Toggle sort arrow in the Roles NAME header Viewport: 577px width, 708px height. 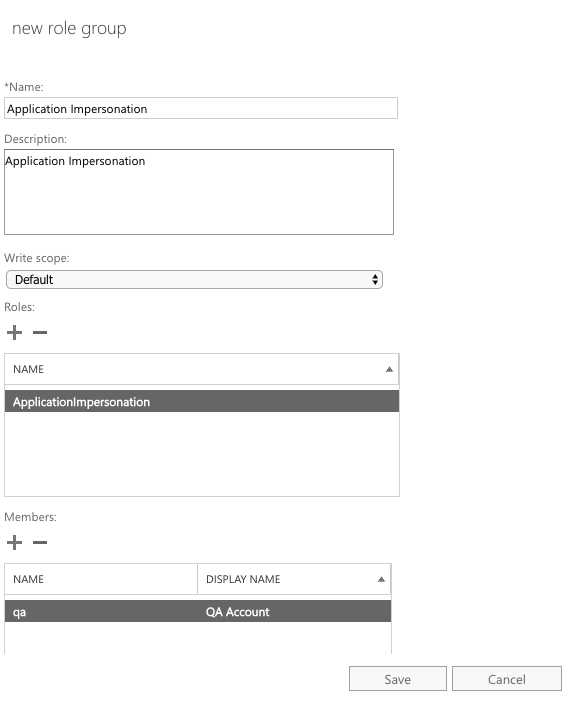(389, 369)
